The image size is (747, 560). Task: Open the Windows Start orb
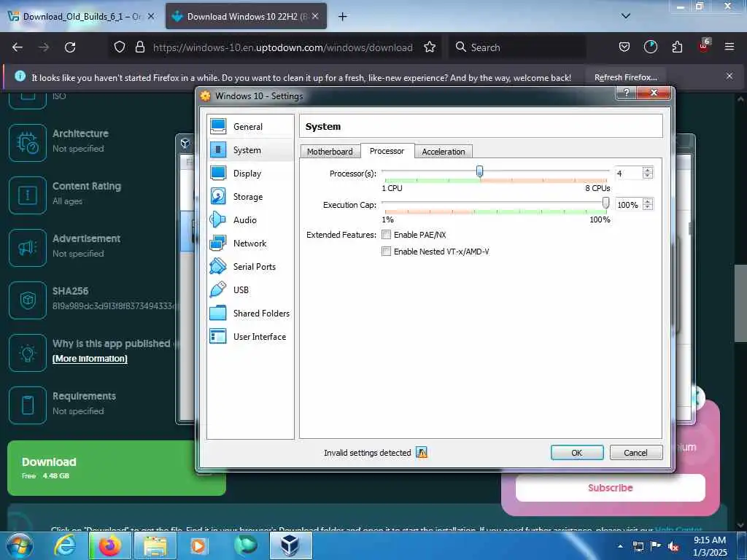(20, 545)
